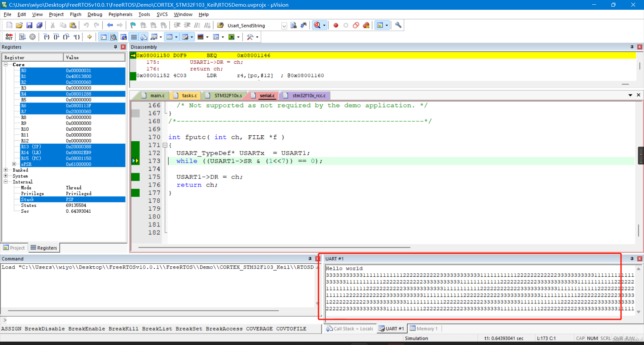
Task: Open the Serial Windows dropdown arrow
Action: (192, 37)
